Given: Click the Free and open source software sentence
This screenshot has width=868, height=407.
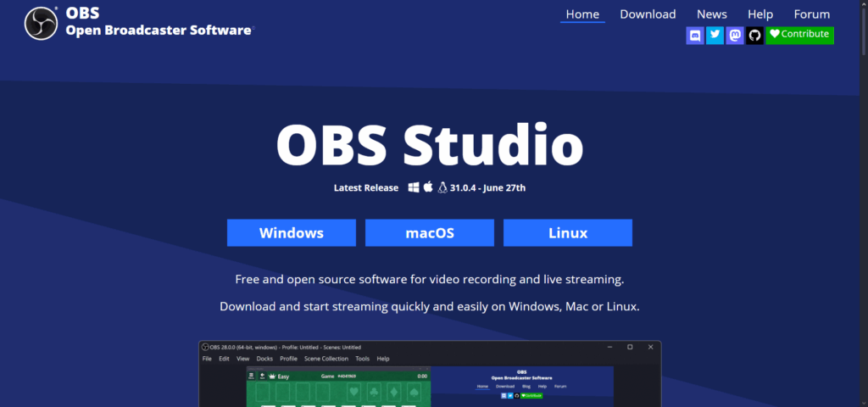Looking at the screenshot, I should click(430, 279).
